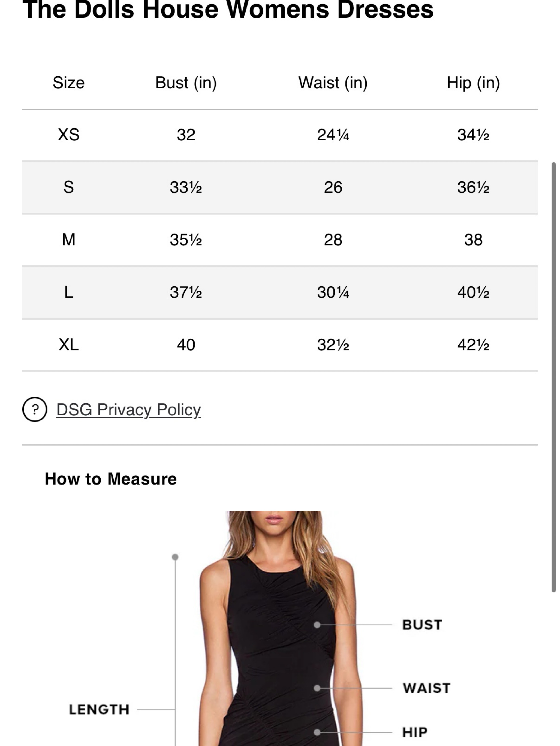This screenshot has height=746, width=560.
Task: Select the L size row label
Action: click(x=68, y=292)
